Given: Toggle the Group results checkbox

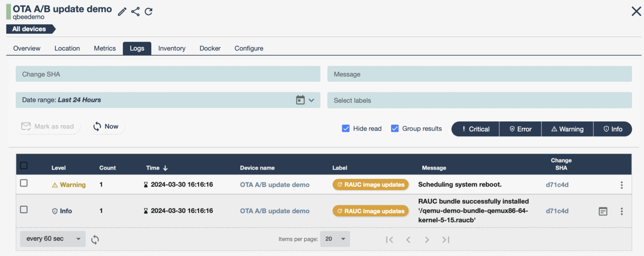Looking at the screenshot, I should [x=395, y=129].
